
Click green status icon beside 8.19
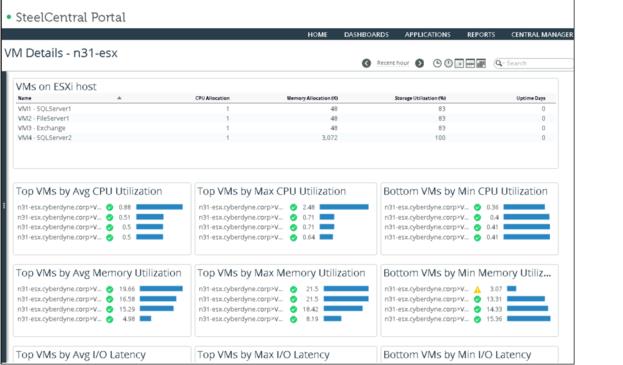tap(293, 319)
